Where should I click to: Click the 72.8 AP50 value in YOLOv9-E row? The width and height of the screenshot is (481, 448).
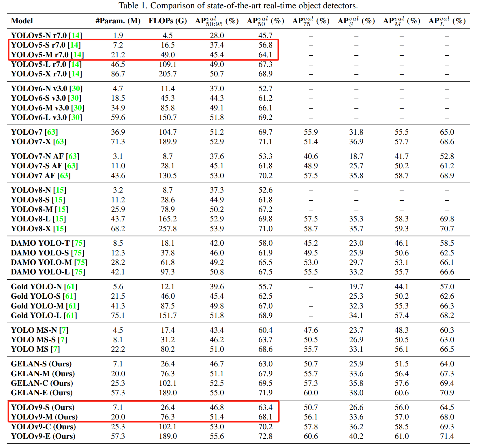pos(265,436)
